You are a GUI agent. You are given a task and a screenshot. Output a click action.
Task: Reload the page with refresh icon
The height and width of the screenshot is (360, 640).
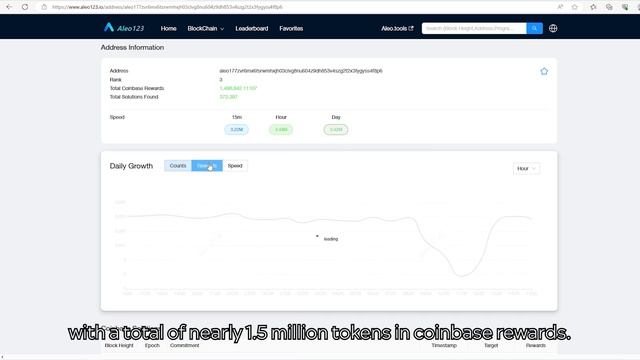pos(25,7)
